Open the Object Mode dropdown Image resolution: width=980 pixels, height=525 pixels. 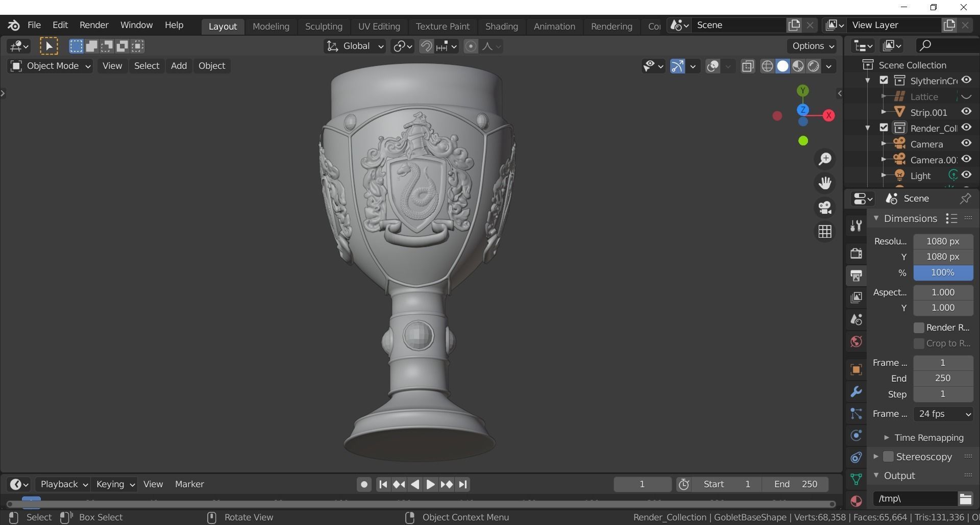(x=50, y=66)
